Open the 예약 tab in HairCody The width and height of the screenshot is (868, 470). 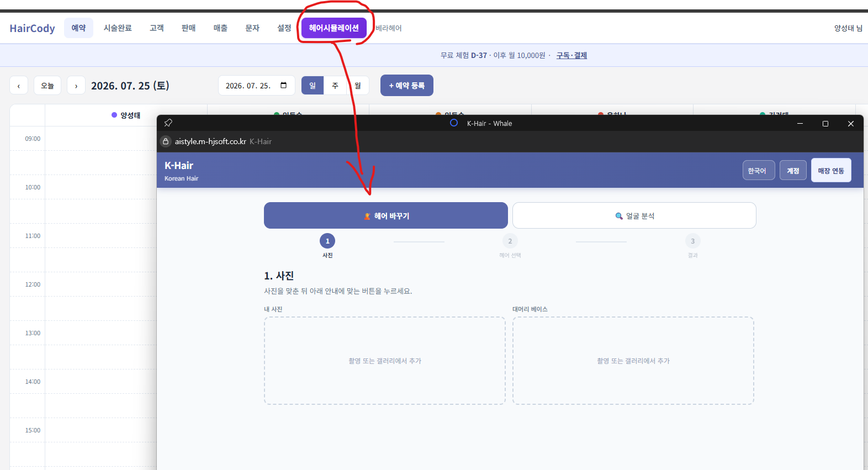click(78, 28)
